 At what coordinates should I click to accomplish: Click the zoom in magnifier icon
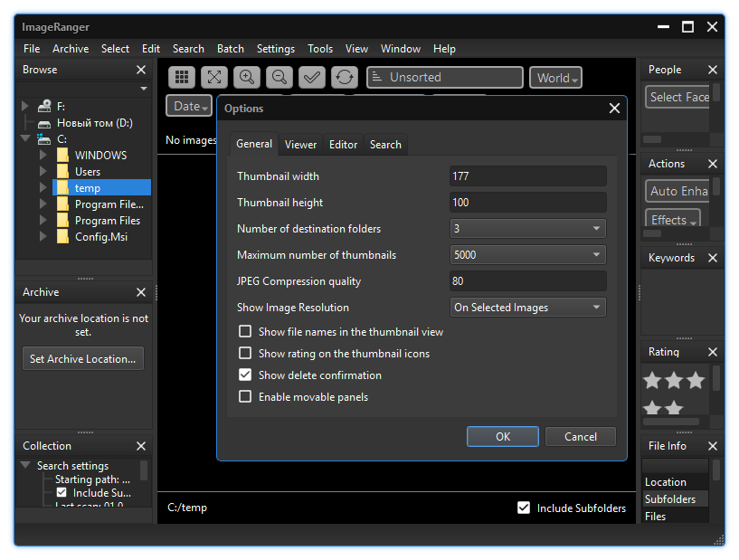(x=246, y=78)
